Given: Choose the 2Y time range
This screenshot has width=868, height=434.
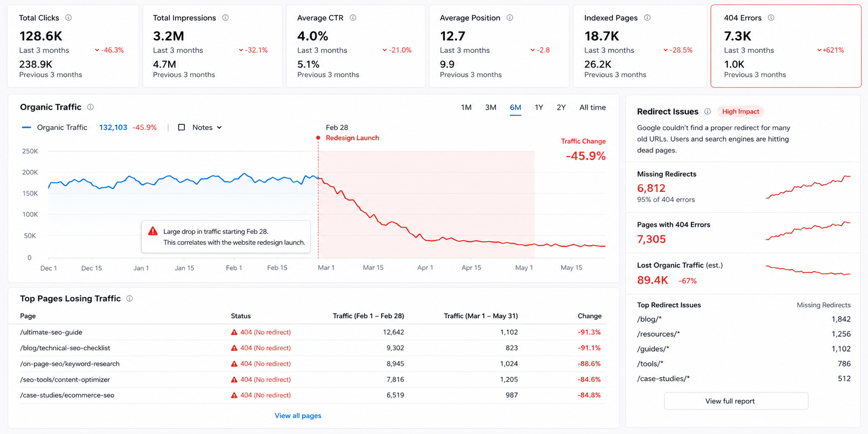Looking at the screenshot, I should (x=561, y=107).
